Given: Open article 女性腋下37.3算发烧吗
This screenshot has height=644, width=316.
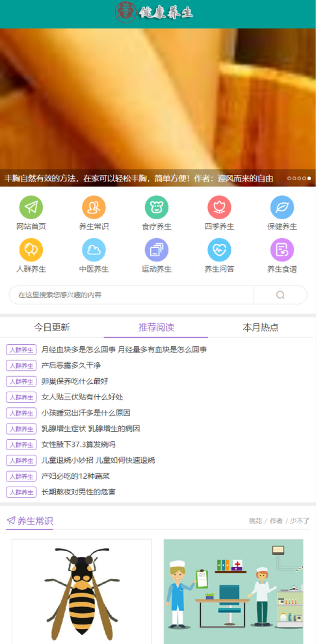Looking at the screenshot, I should point(79,444).
